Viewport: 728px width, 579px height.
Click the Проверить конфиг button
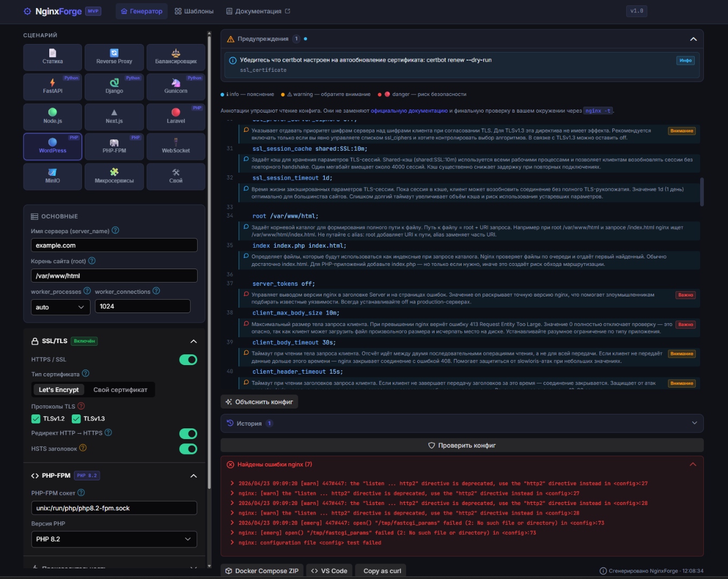(462, 446)
